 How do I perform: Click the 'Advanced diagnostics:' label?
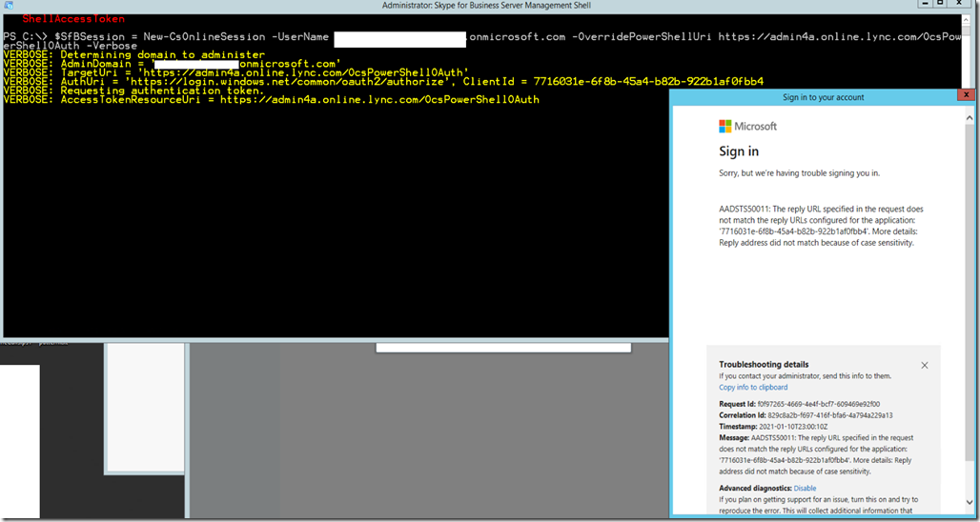point(756,489)
